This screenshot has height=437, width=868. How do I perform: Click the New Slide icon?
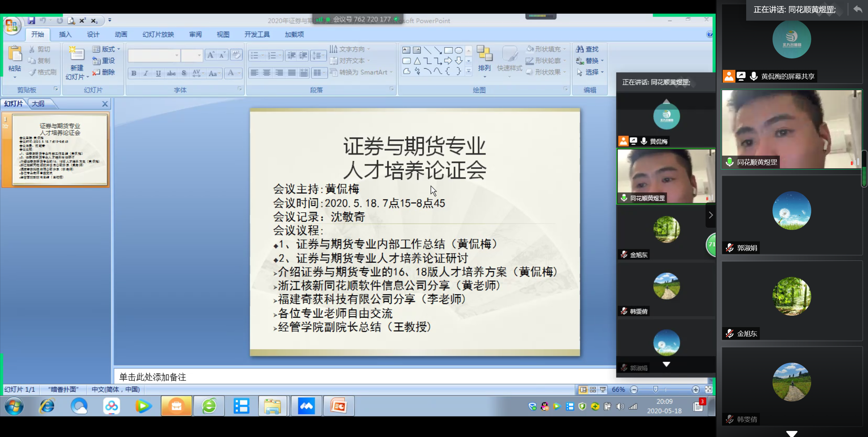coord(76,54)
